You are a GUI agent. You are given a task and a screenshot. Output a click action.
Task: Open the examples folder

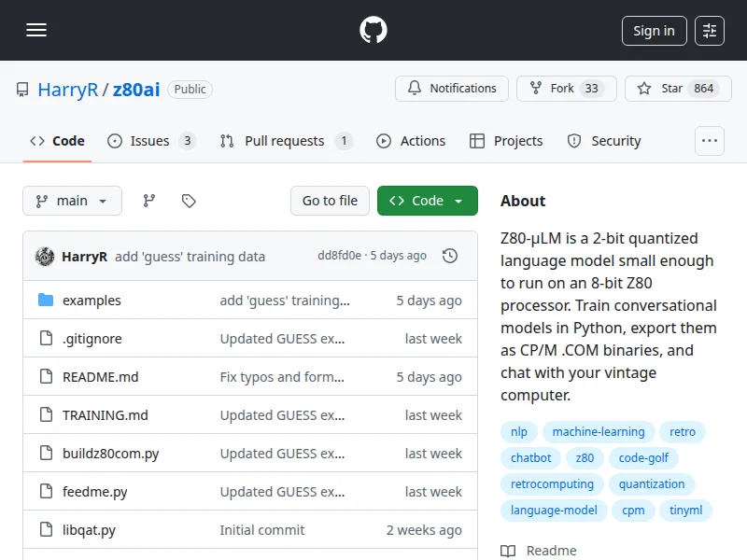92,301
